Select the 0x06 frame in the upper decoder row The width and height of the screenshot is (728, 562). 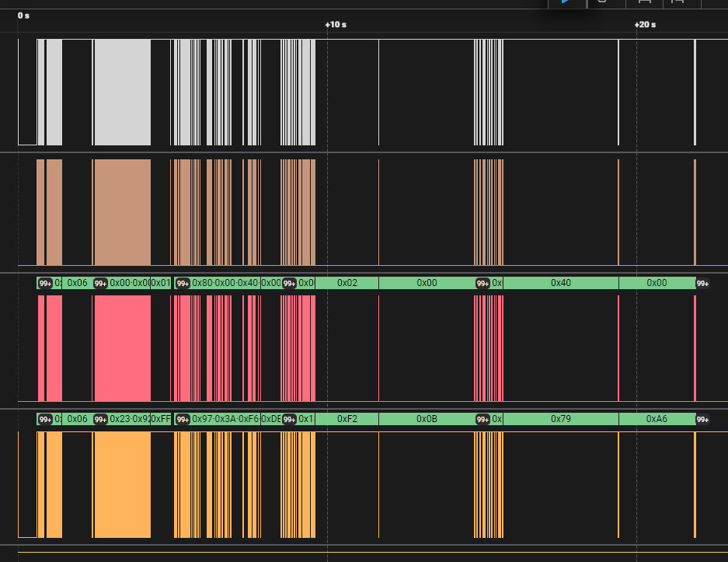[77, 283]
